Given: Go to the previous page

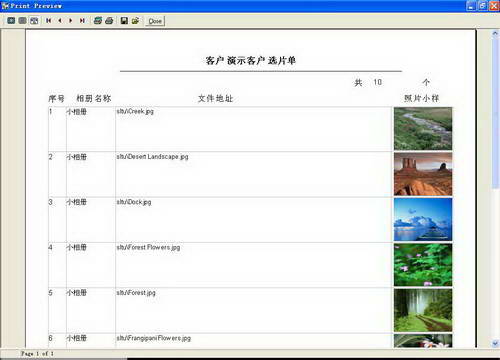Looking at the screenshot, I should tap(60, 21).
